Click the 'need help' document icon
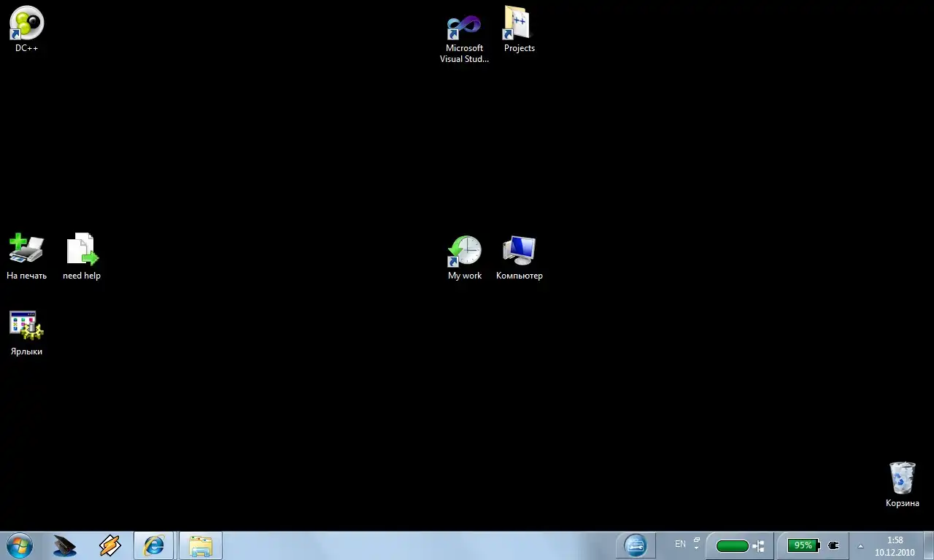The width and height of the screenshot is (934, 560). [x=82, y=249]
